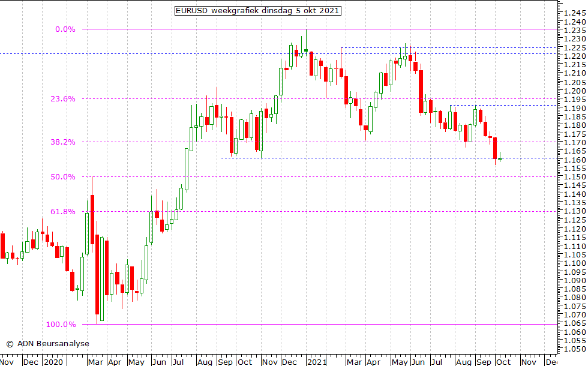Click the 1.170 price axis label
The image size is (588, 366).
[575, 143]
